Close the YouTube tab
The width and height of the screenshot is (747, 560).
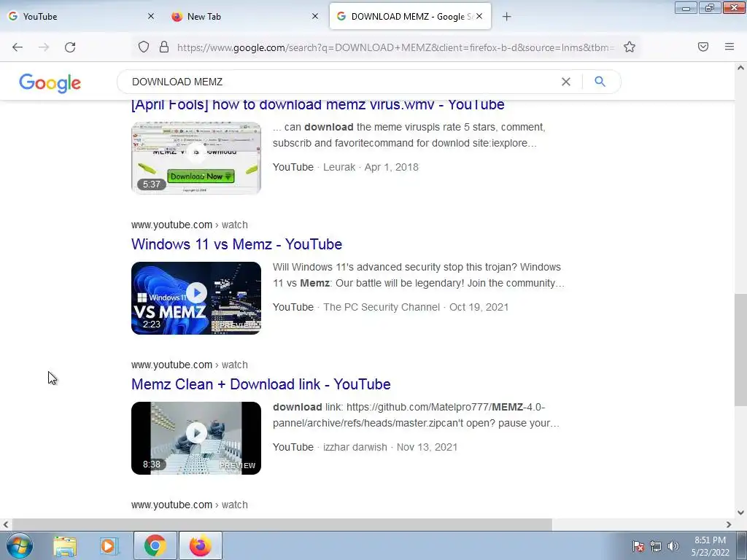(150, 16)
